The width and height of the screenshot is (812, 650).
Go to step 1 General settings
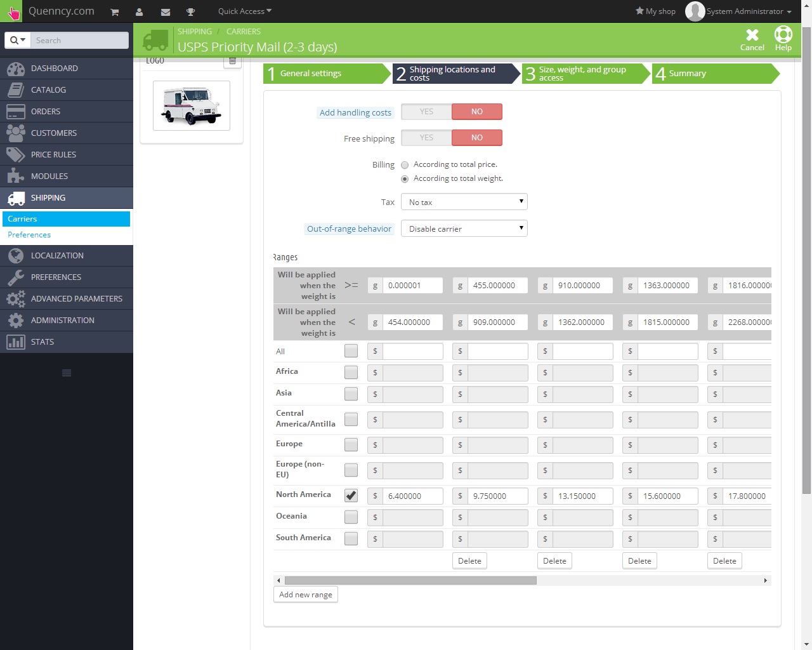(x=327, y=74)
